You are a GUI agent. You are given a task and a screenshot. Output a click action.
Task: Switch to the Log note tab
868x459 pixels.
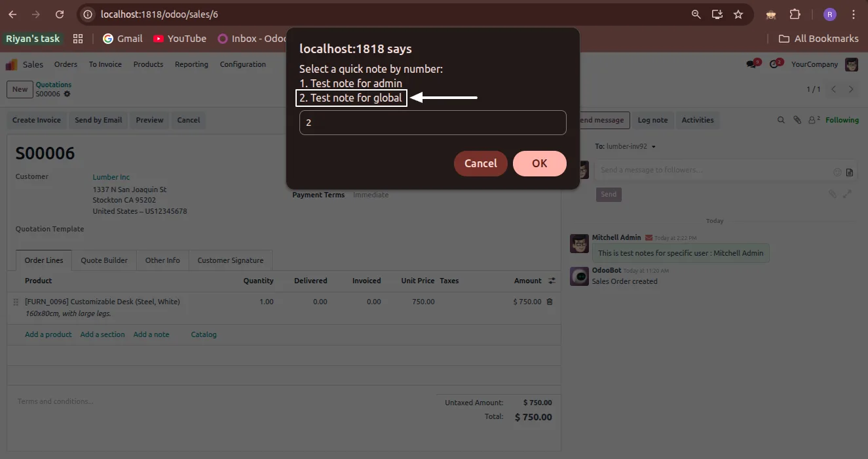[x=652, y=120]
